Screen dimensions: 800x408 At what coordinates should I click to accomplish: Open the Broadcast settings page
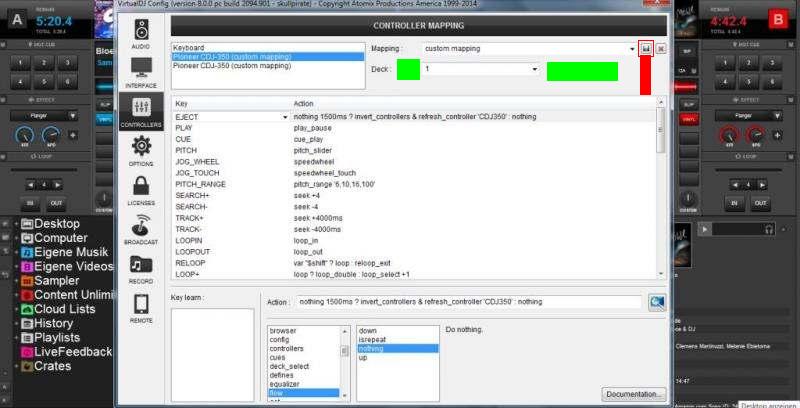(141, 230)
